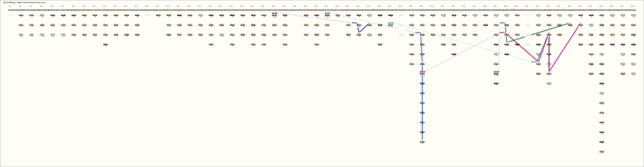Click the boxed pendant at bottom of group 47
Screen dimensions: 644x167
point(496,74)
